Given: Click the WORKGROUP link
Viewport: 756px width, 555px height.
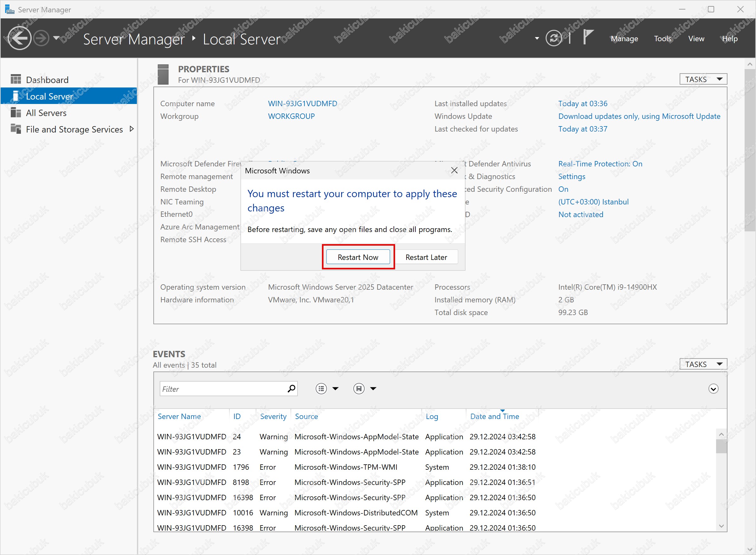Looking at the screenshot, I should (291, 116).
